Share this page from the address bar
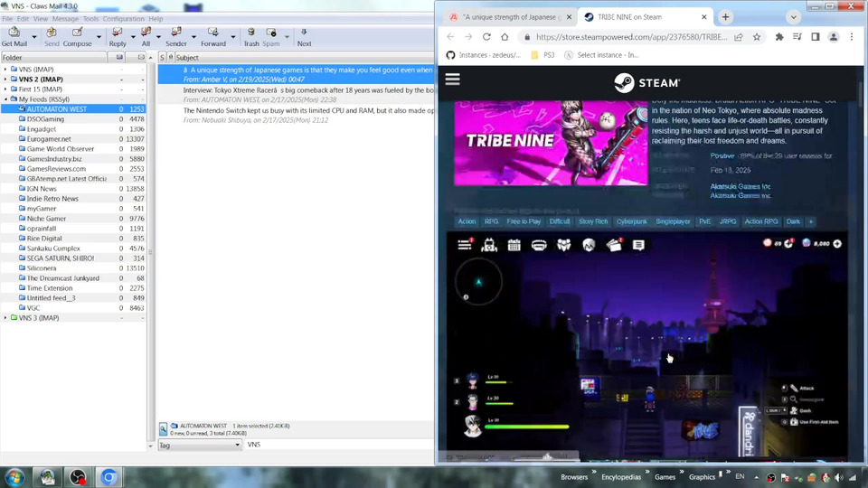868x488 pixels. click(739, 37)
